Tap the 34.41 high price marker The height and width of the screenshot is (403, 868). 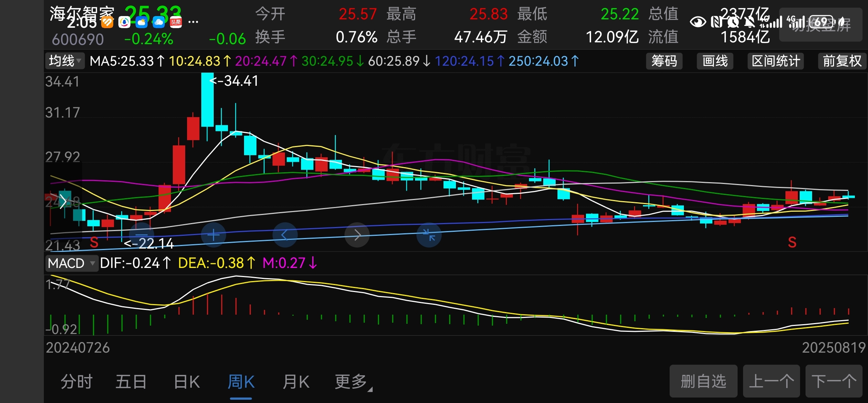point(234,81)
